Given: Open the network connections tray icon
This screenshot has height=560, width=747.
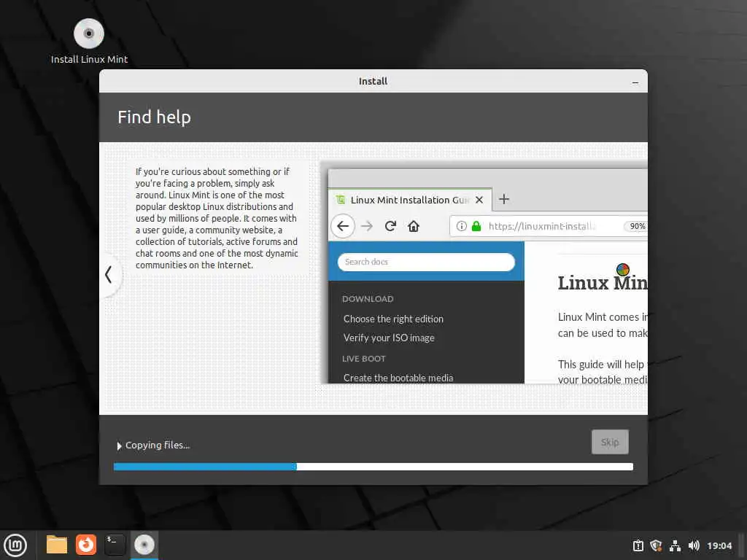Looking at the screenshot, I should coord(675,545).
